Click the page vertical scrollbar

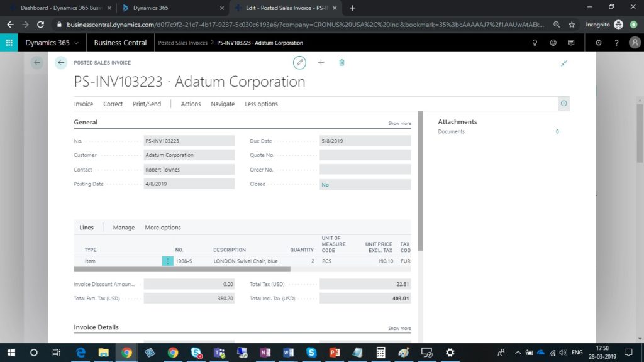coord(640,133)
